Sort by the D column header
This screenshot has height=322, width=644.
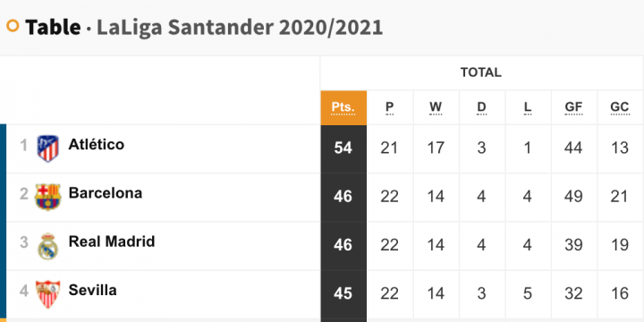(x=481, y=107)
